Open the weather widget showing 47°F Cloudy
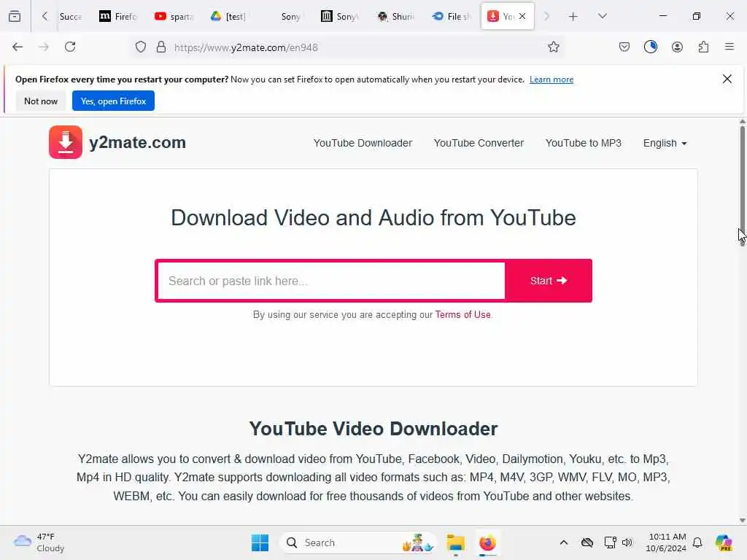 point(39,542)
